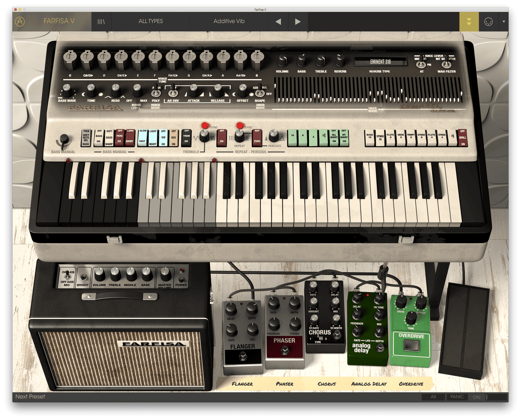
Task: Click the FLANGER pedal footswitch
Action: tap(243, 357)
